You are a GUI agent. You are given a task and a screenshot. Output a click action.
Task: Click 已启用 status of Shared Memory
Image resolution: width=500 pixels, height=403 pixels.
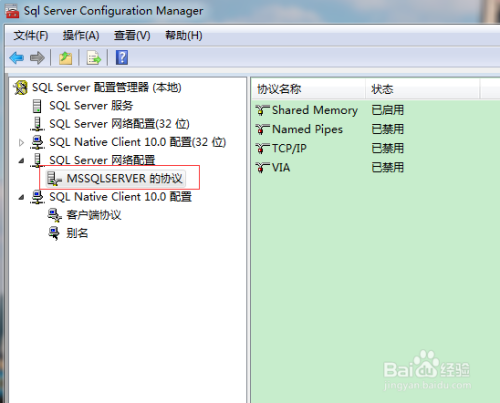388,110
